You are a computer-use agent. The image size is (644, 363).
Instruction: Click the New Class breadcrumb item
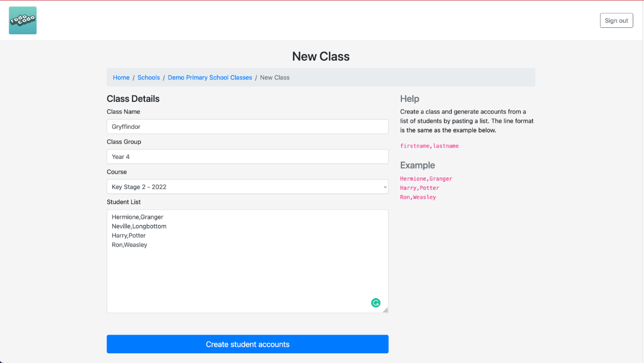pos(274,77)
